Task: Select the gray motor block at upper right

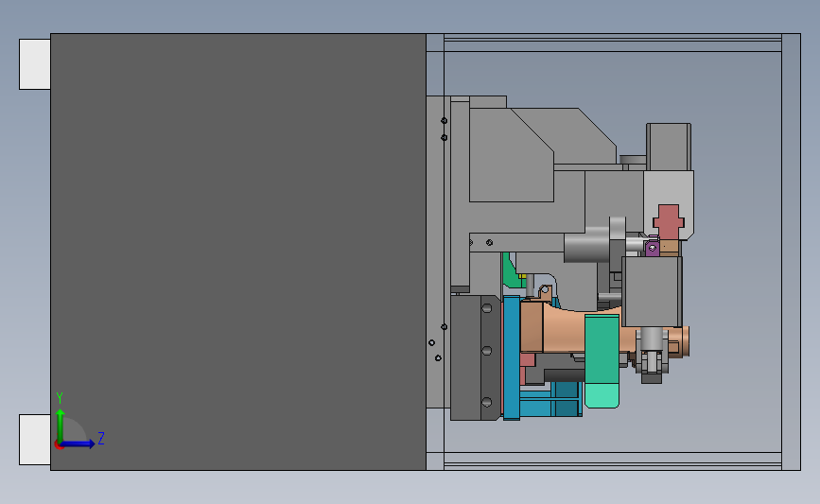Action: coord(669,147)
